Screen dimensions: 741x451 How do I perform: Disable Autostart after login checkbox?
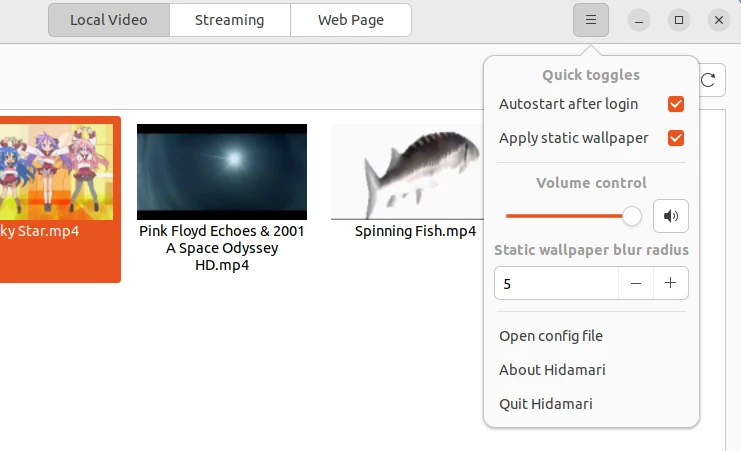tap(675, 104)
